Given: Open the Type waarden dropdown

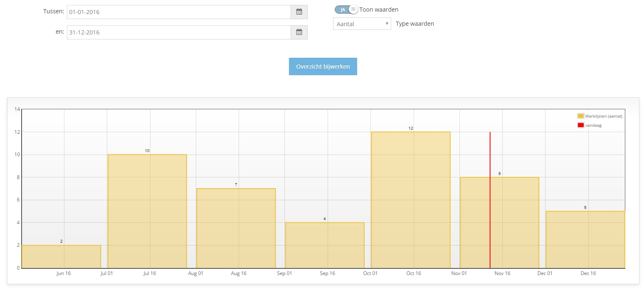Looking at the screenshot, I should pos(362,24).
